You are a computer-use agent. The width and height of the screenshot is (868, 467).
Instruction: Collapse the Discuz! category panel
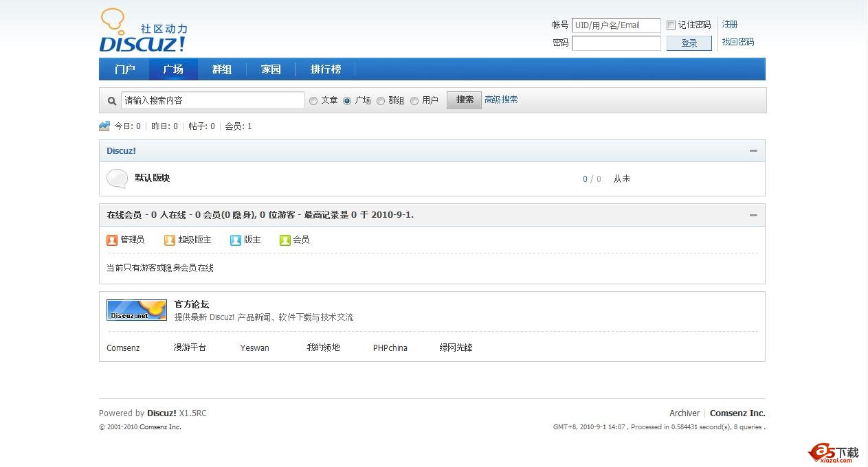click(x=753, y=150)
